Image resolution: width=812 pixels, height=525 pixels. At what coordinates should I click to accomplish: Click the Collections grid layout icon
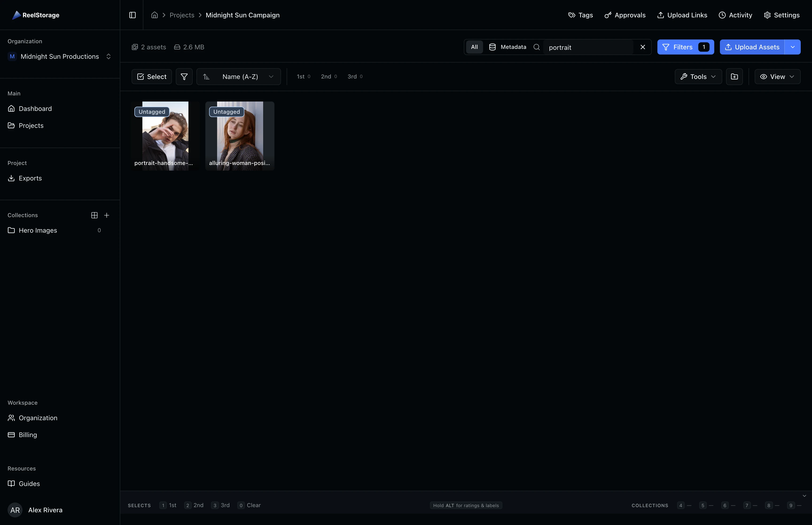point(94,215)
